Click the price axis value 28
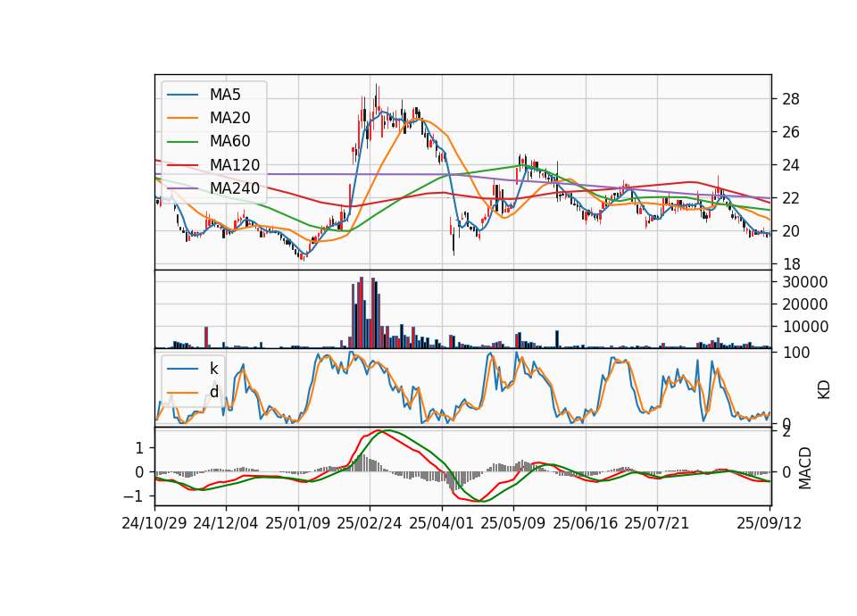The height and width of the screenshot is (616, 857). click(x=791, y=99)
